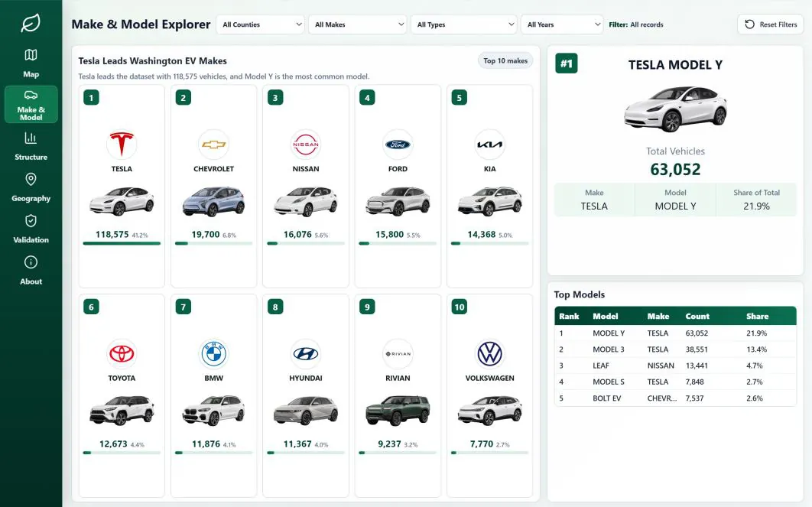Select the Make & Model sidebar label
Image resolution: width=812 pixels, height=507 pixels.
pyautogui.click(x=31, y=113)
